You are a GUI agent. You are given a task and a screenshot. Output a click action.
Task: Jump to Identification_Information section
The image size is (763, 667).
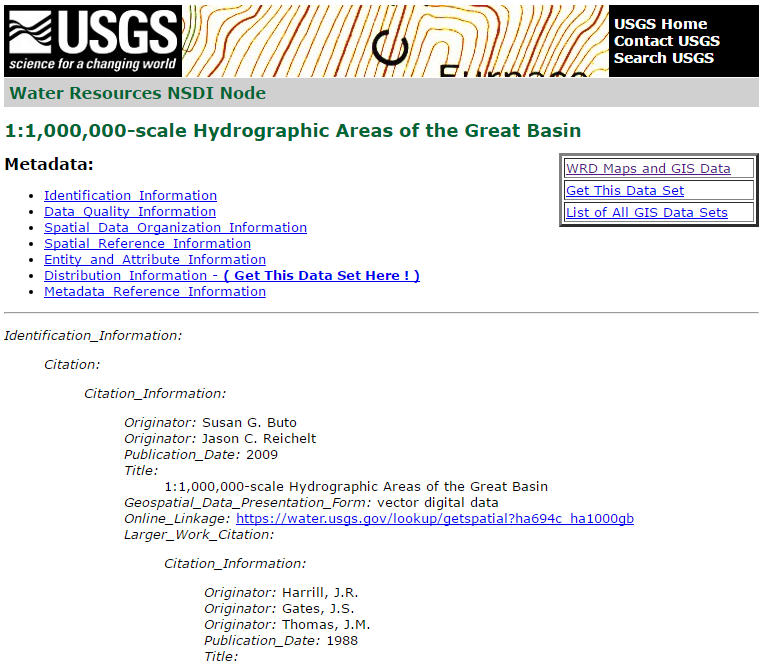click(x=130, y=196)
